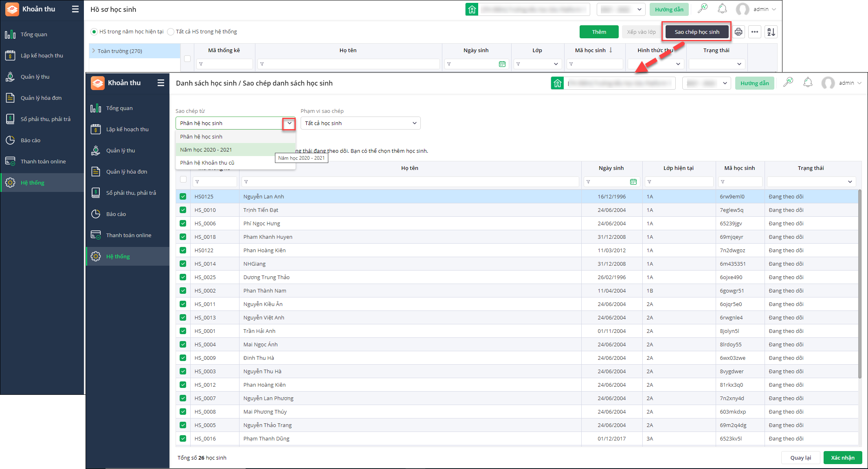Click the Báo cáo pie chart sidebar icon

click(96, 214)
